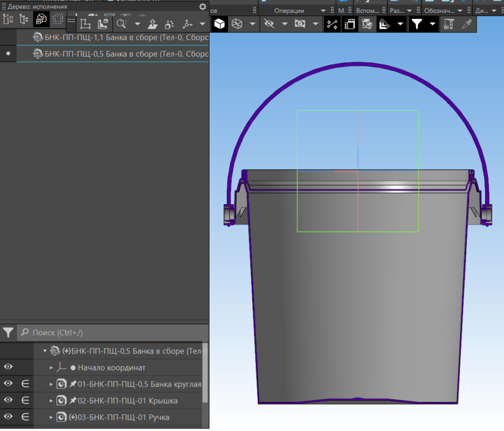Toggle visibility of Начало координат
The image size is (504, 431).
pyautogui.click(x=9, y=367)
